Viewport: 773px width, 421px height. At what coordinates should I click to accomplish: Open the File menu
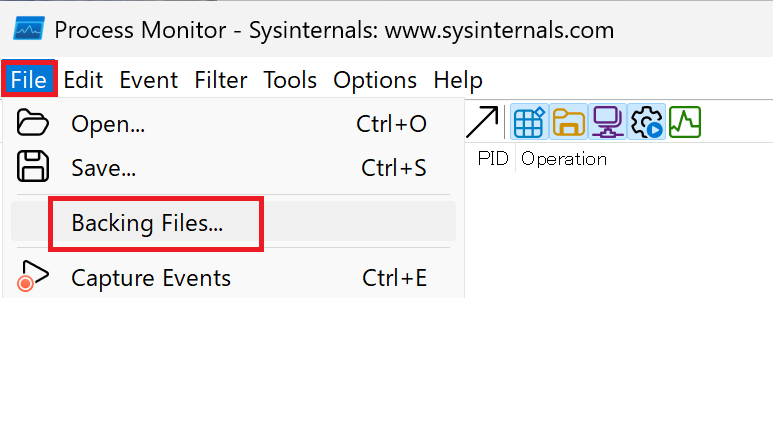pyautogui.click(x=29, y=79)
